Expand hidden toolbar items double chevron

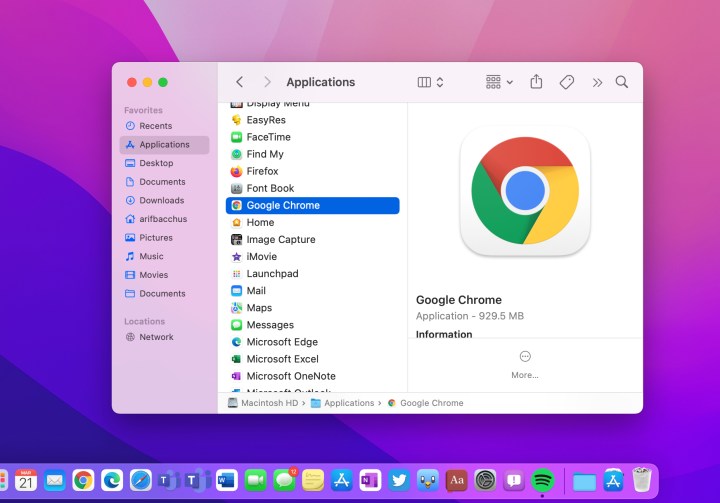[597, 83]
